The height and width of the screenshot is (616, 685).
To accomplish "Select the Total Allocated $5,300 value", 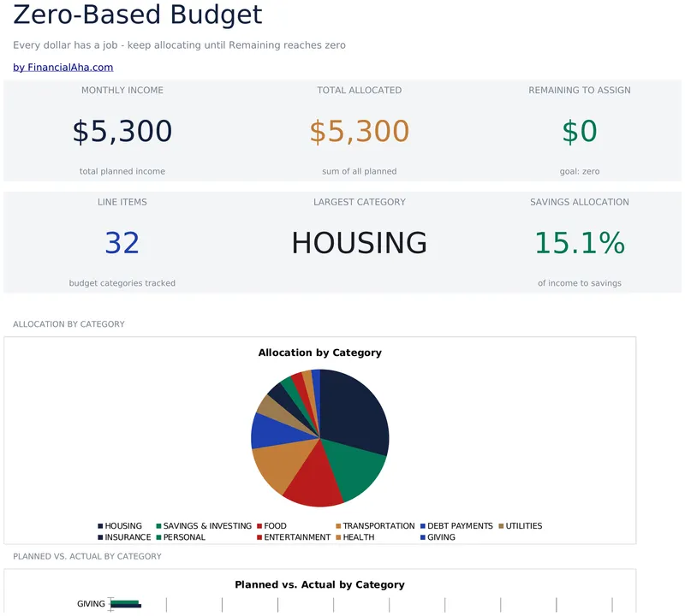I will (359, 131).
